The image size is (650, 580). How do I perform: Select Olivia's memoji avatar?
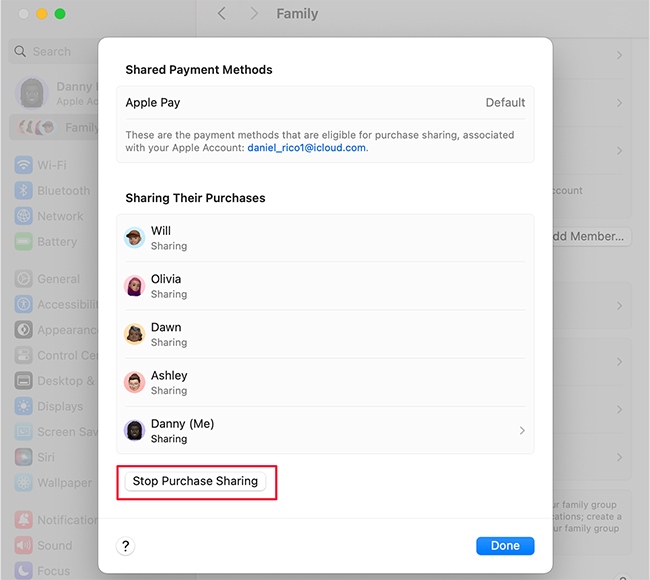(134, 286)
